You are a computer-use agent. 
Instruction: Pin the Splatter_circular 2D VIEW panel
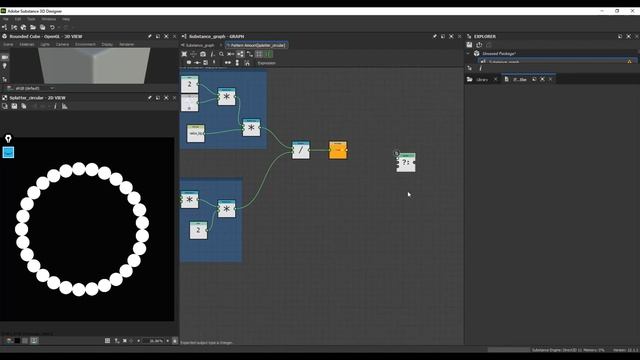tap(149, 98)
